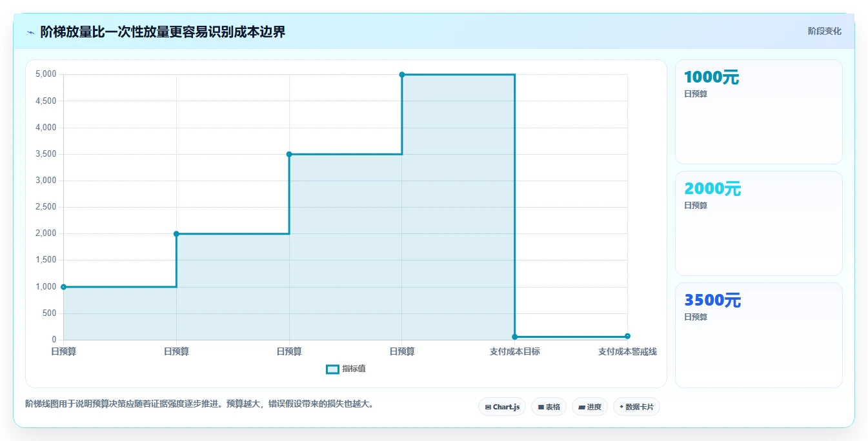Image resolution: width=868 pixels, height=441 pixels.
Task: Click the 3,500 y-axis label
Action: pos(46,154)
